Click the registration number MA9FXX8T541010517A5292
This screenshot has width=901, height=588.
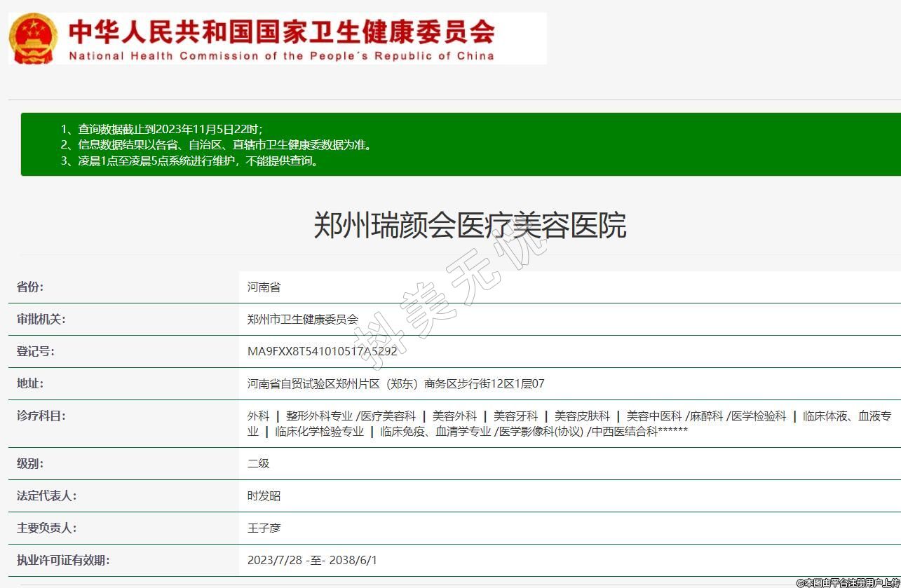(x=322, y=351)
